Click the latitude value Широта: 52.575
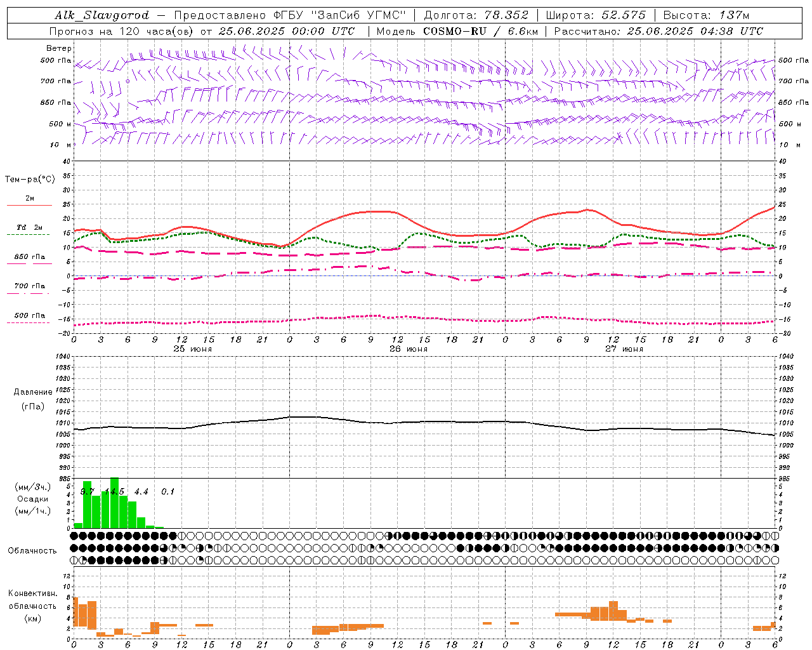Viewport: 812px width, 650px height. pyautogui.click(x=596, y=15)
